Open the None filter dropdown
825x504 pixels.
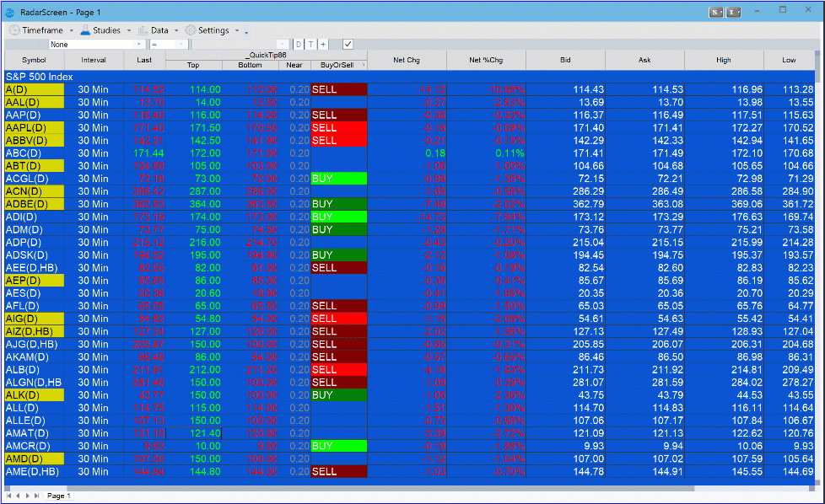(x=96, y=44)
